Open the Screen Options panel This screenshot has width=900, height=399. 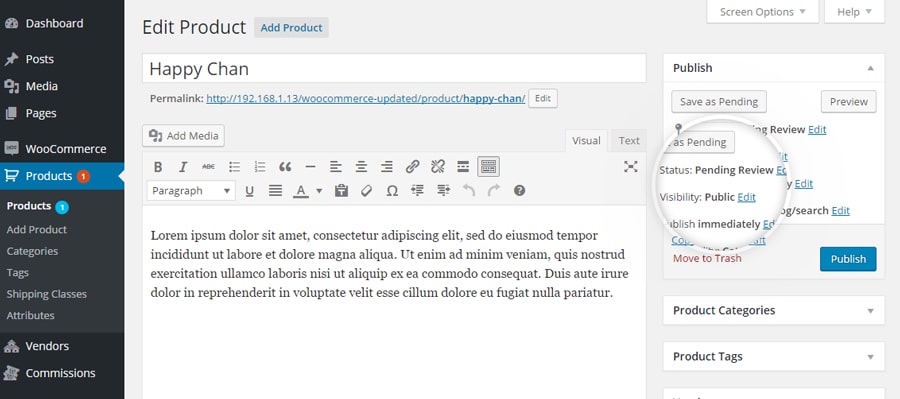762,12
